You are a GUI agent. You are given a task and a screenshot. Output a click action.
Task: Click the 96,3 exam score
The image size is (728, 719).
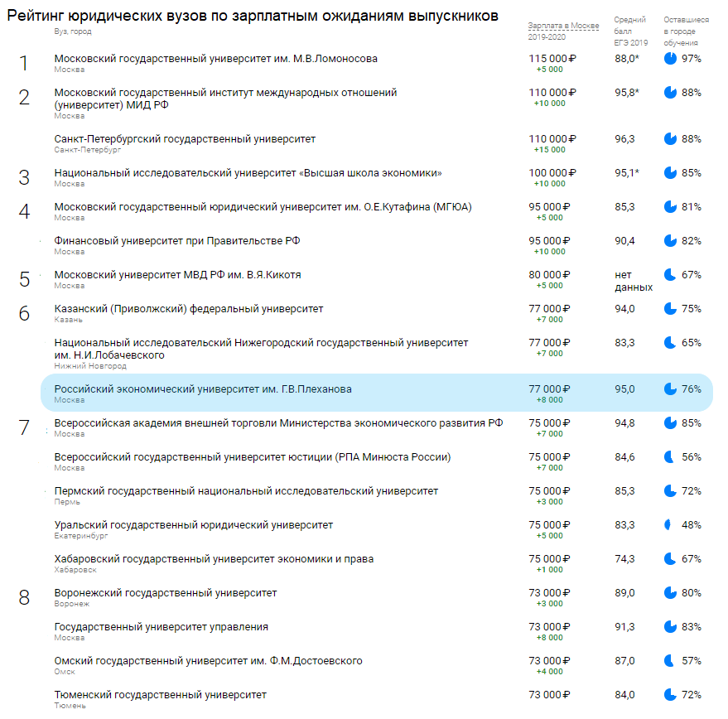click(624, 139)
